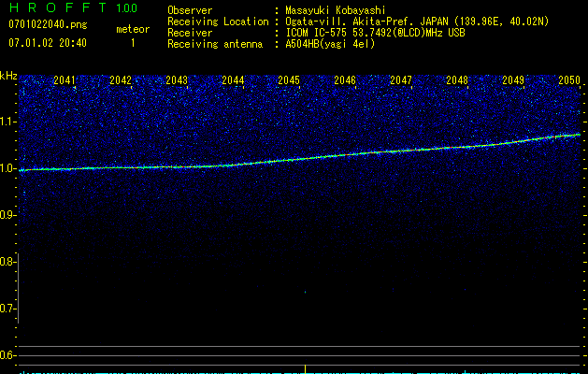
Task: Click the 1.0 kHz axis label
Action: (8, 168)
